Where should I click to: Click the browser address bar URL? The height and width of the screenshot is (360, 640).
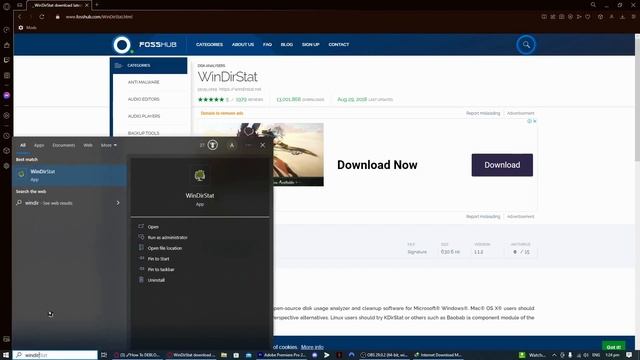point(99,17)
